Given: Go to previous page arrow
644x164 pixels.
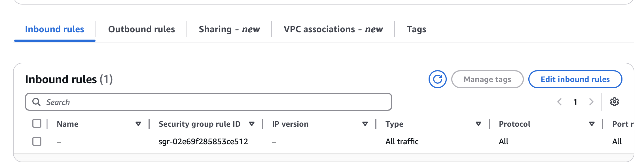Looking at the screenshot, I should pyautogui.click(x=560, y=102).
